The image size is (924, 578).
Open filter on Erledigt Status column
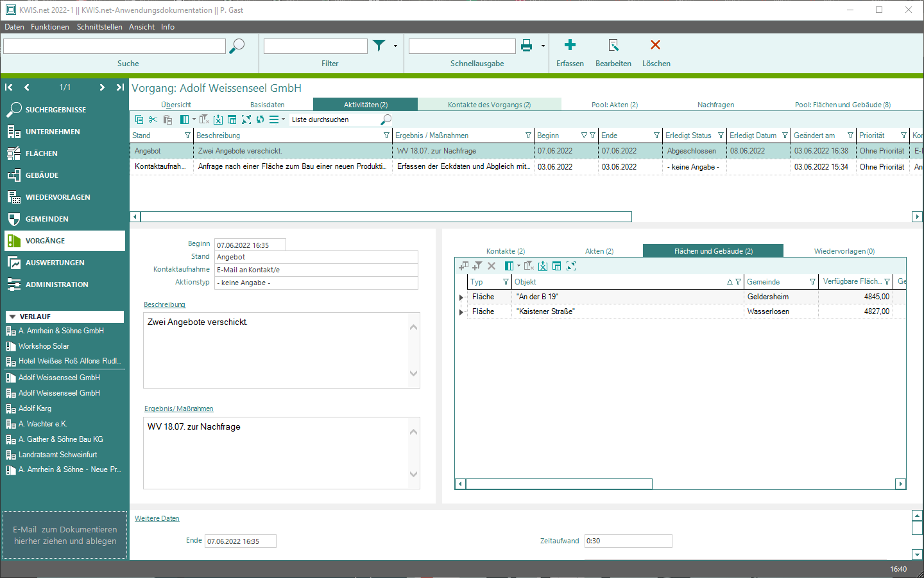[721, 136]
